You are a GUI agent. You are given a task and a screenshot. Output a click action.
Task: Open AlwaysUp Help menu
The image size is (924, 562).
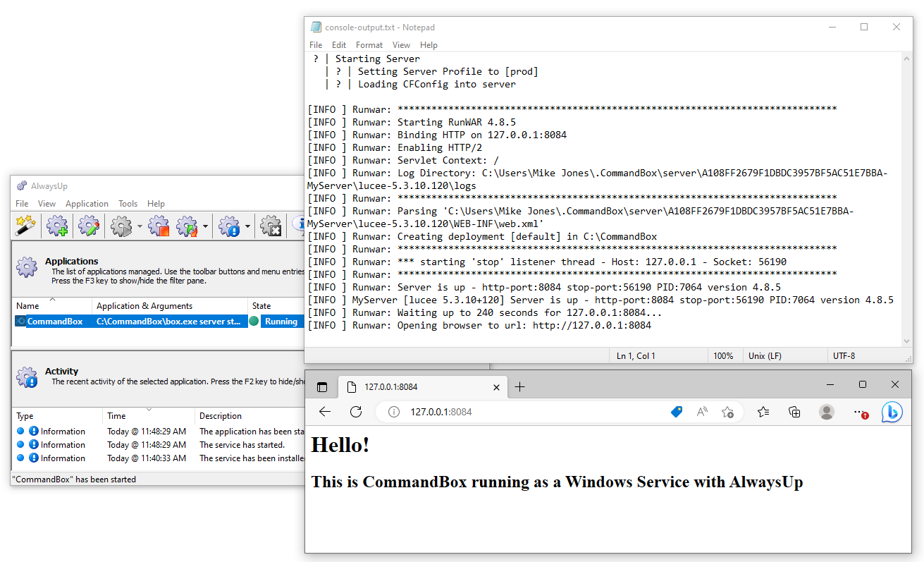(156, 204)
